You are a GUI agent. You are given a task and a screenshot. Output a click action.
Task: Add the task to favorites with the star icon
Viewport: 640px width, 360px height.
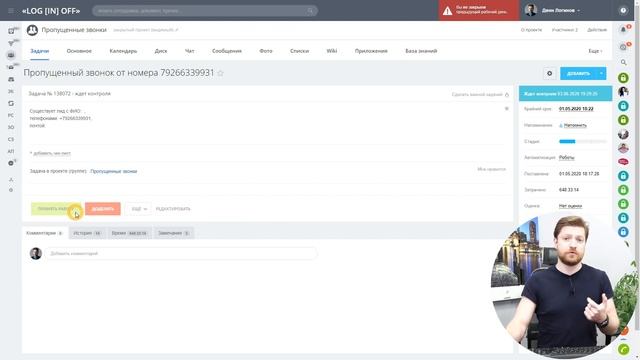click(220, 73)
